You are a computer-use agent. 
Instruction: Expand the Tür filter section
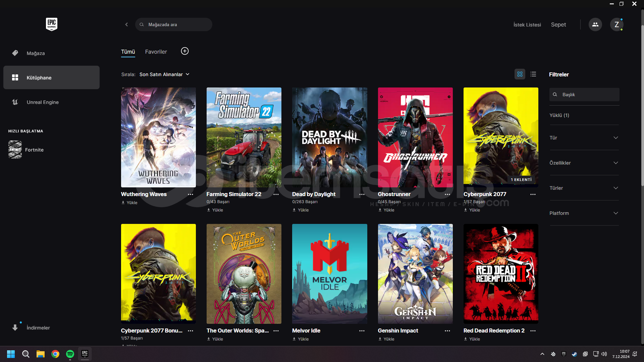tap(584, 137)
